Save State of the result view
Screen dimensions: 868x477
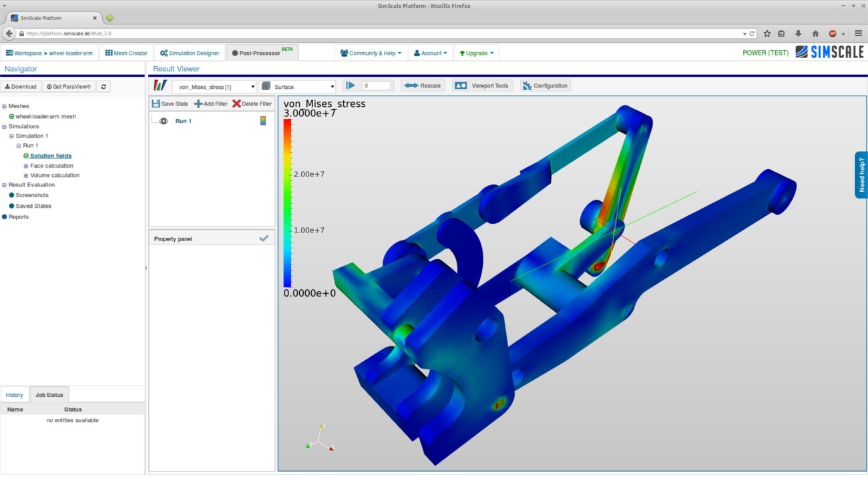170,104
